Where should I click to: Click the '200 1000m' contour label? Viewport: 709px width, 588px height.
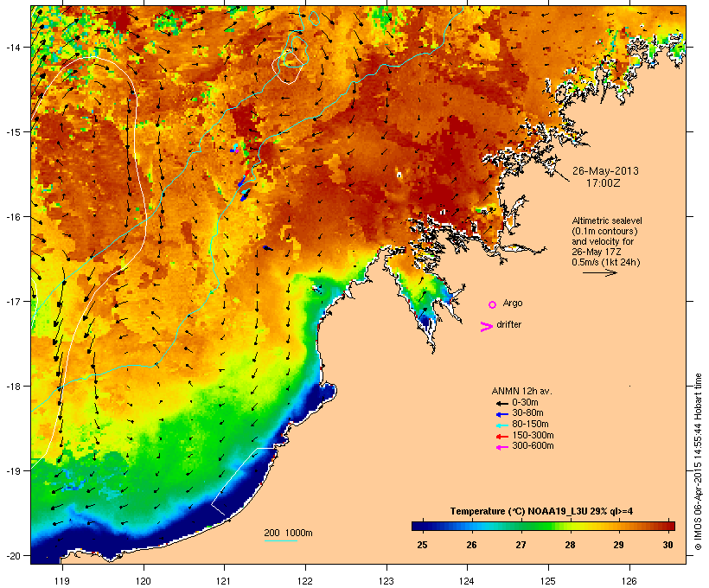288,533
